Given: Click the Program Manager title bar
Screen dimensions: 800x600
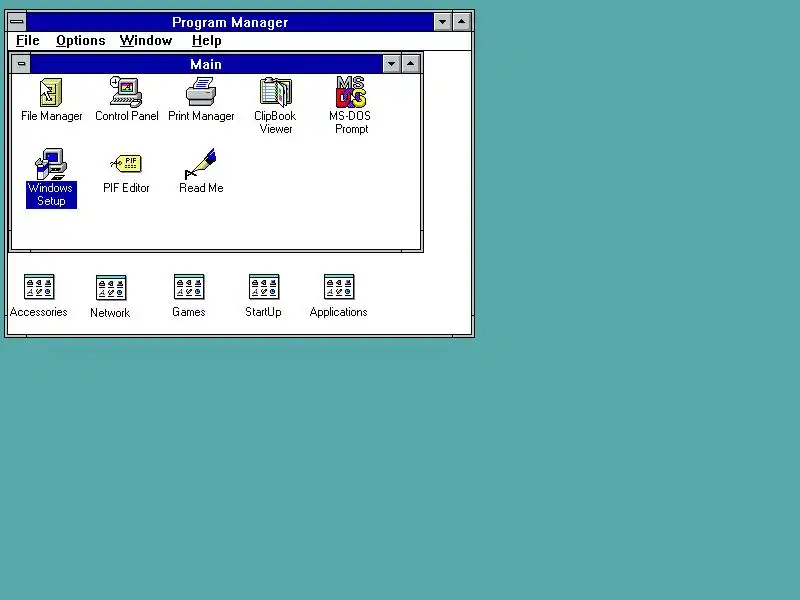Looking at the screenshot, I should point(230,22).
